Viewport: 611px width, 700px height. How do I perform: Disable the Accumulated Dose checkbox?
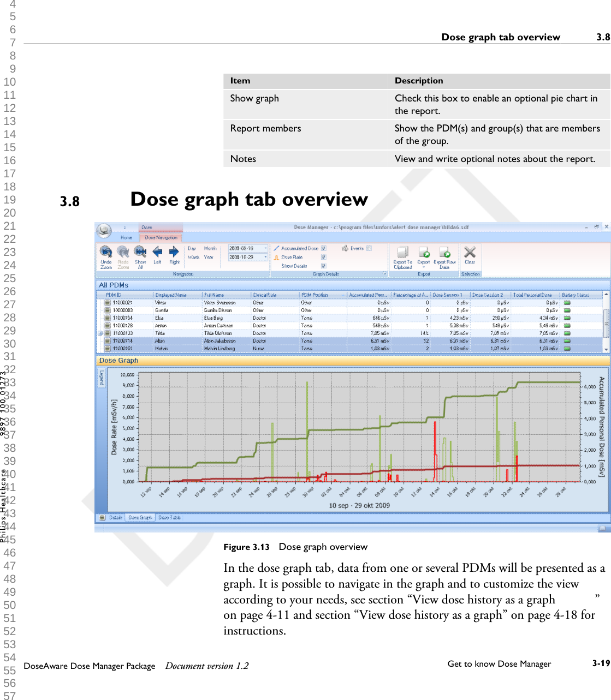pyautogui.click(x=323, y=248)
